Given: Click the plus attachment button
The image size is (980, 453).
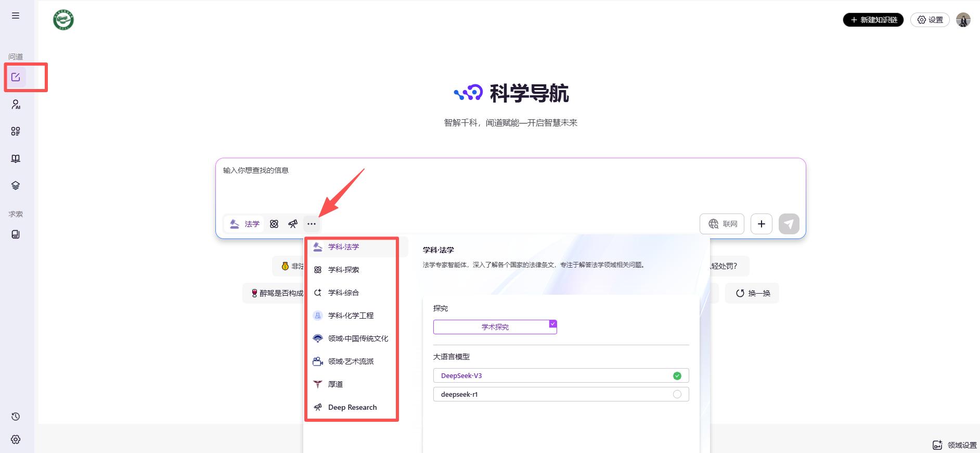Looking at the screenshot, I should click(x=762, y=224).
